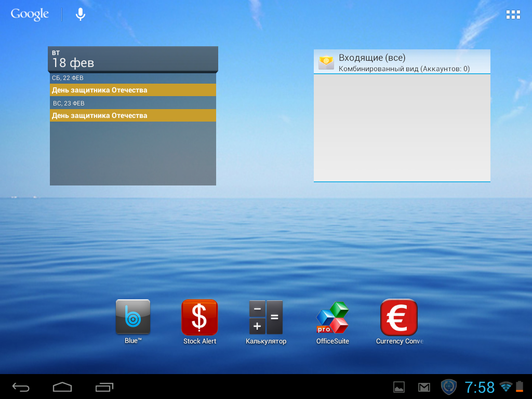Image resolution: width=532 pixels, height=399 pixels.
Task: Open the Входящие email widget header
Action: point(402,62)
